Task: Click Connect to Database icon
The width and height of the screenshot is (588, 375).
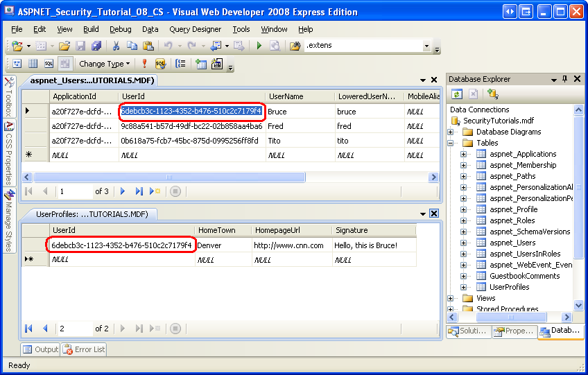Action: (492, 94)
